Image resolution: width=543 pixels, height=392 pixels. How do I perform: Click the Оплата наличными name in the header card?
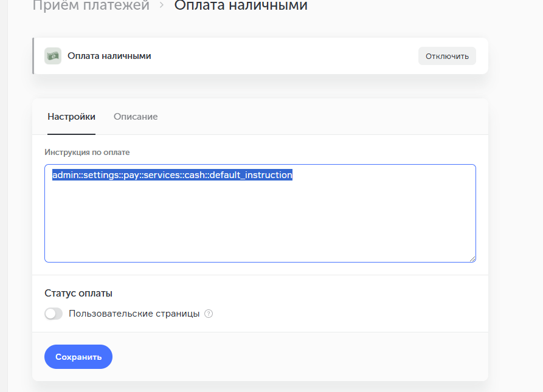pos(109,56)
